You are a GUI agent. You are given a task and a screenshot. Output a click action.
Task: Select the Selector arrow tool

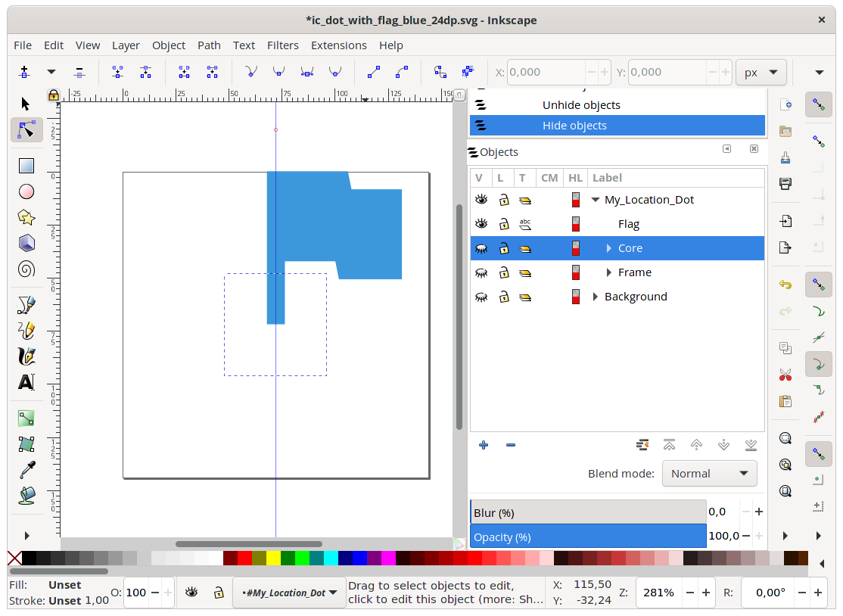tap(25, 103)
